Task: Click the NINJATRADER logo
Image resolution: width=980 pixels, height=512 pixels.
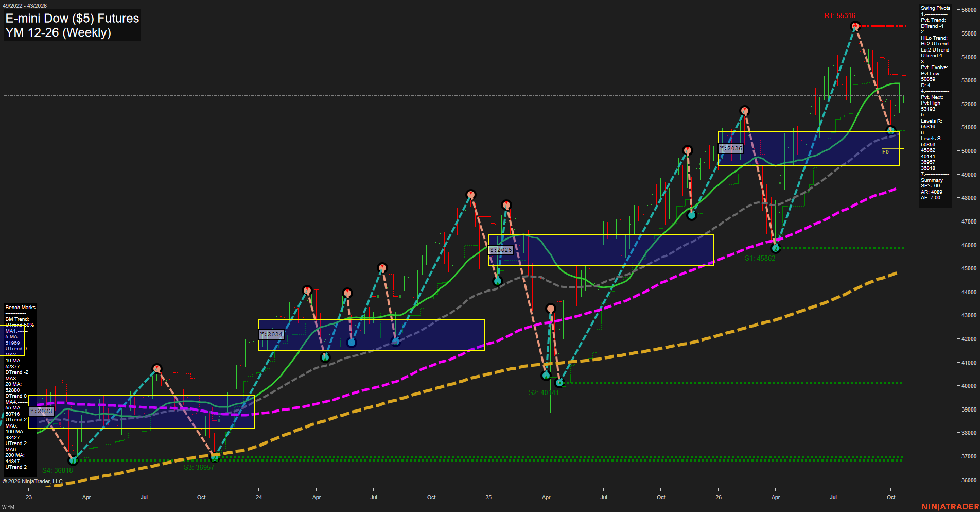Action: tap(950, 507)
